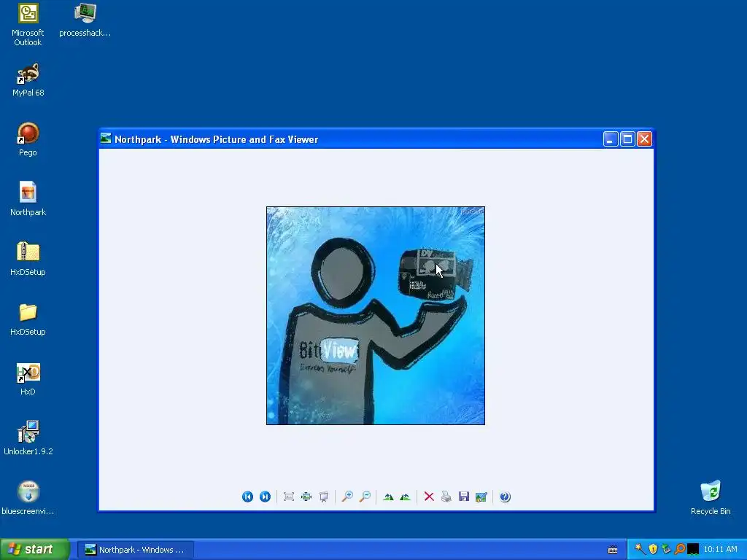
Task: Click the orange magnifier tray icon
Action: pos(680,549)
